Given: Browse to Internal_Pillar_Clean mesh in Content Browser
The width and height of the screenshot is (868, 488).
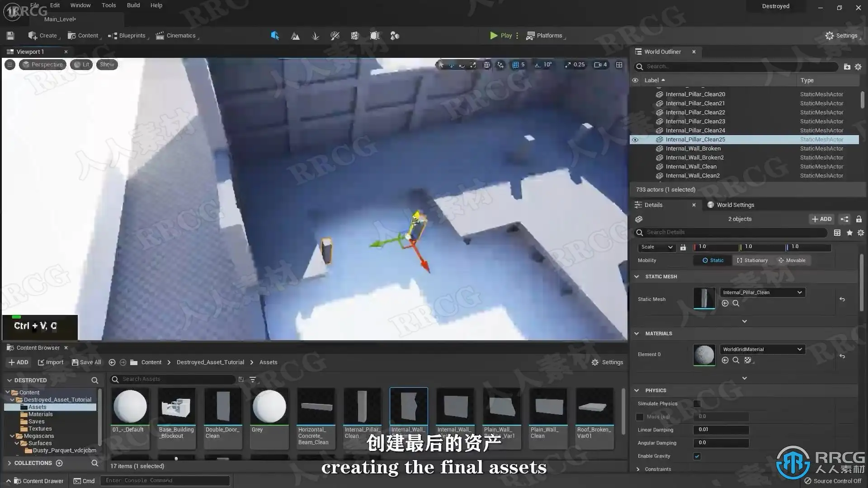Looking at the screenshot, I should 736,304.
